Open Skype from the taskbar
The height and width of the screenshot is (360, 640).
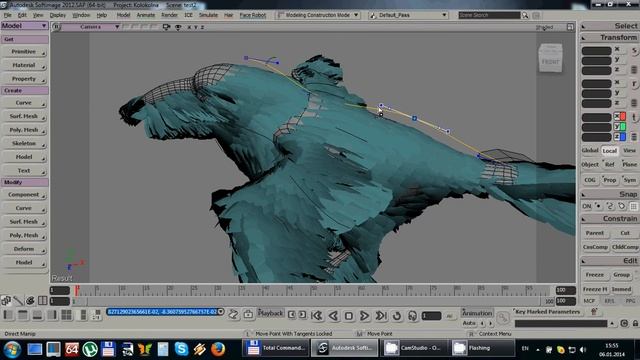point(181,349)
